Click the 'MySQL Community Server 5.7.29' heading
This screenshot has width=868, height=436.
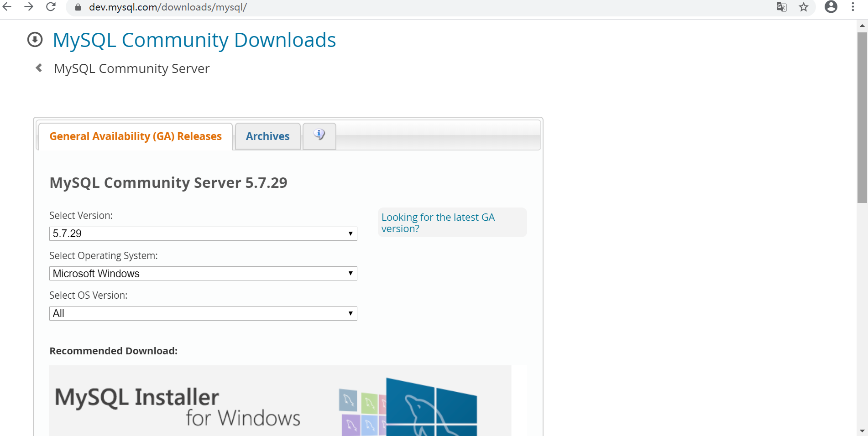(x=168, y=183)
